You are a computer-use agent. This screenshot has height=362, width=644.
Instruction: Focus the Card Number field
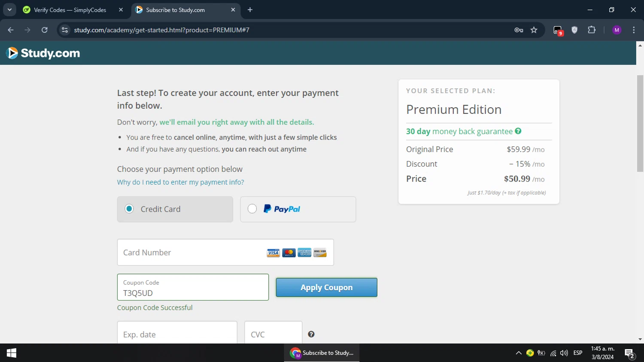tap(225, 252)
